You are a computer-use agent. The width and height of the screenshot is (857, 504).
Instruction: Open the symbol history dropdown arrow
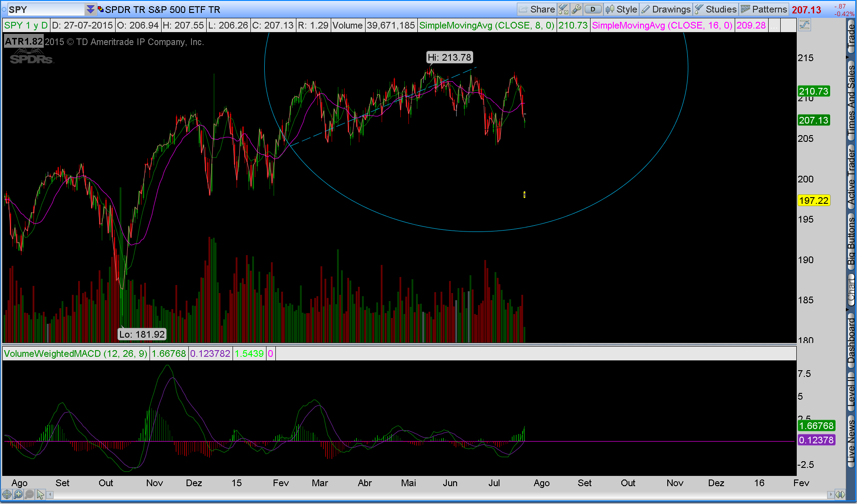(x=91, y=9)
